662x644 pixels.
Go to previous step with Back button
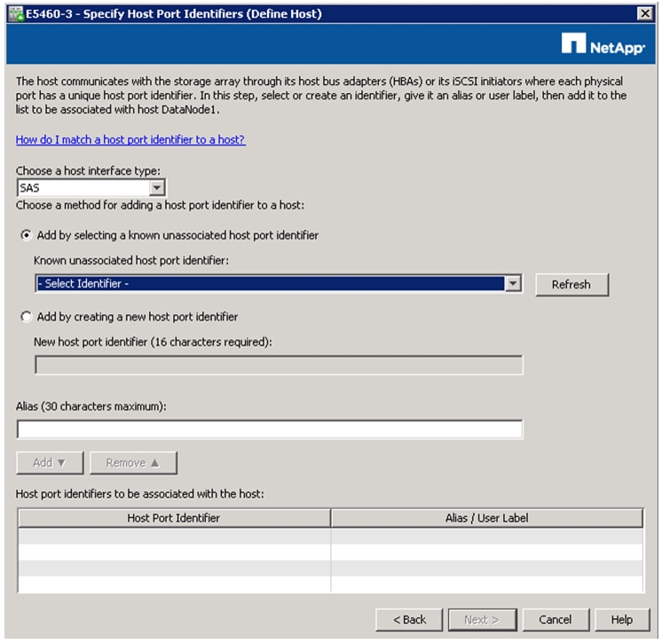click(409, 619)
